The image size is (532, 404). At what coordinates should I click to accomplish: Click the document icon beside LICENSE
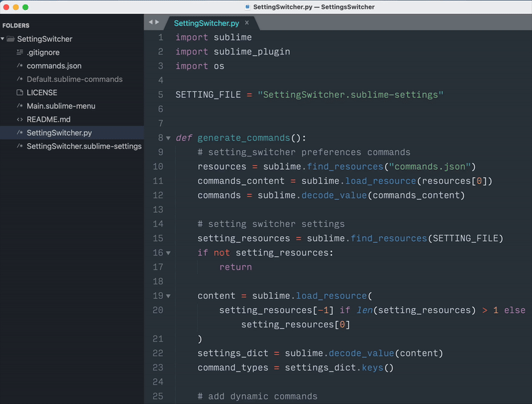point(21,93)
